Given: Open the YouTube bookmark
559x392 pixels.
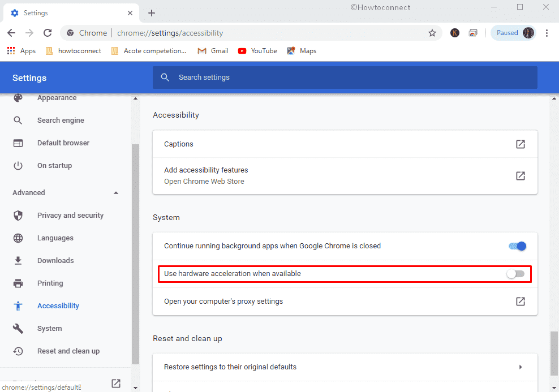Looking at the screenshot, I should tap(257, 51).
